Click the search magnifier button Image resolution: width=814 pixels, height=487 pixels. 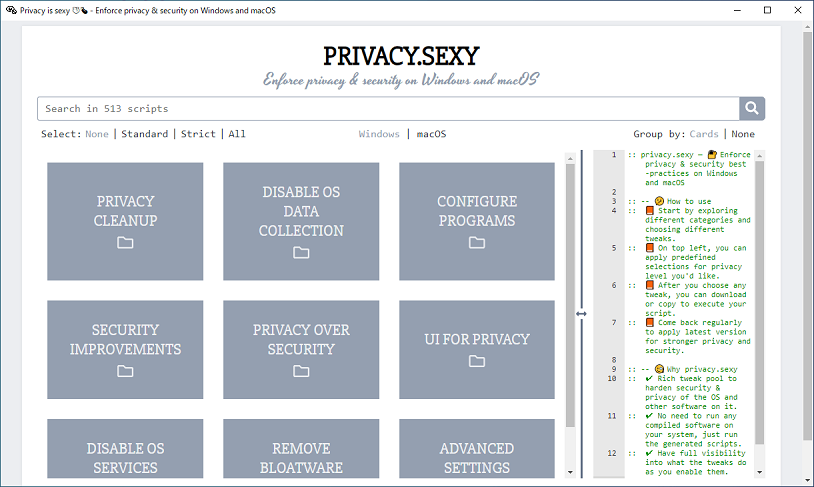pos(752,109)
